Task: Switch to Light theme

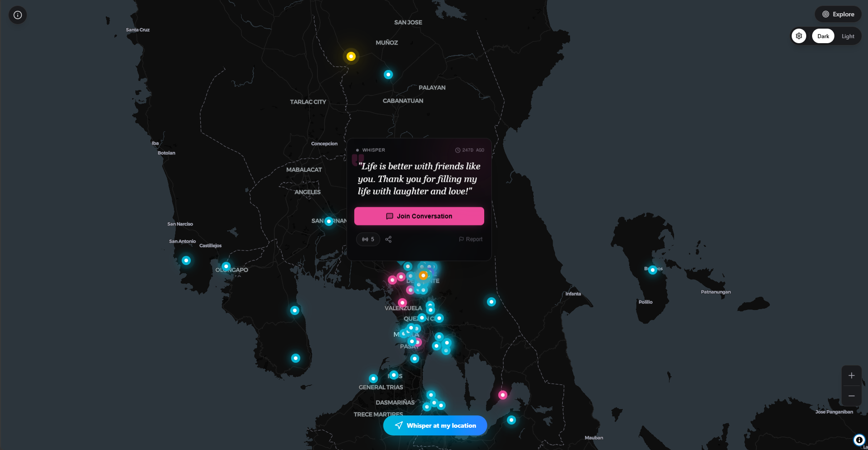Action: [x=848, y=36]
